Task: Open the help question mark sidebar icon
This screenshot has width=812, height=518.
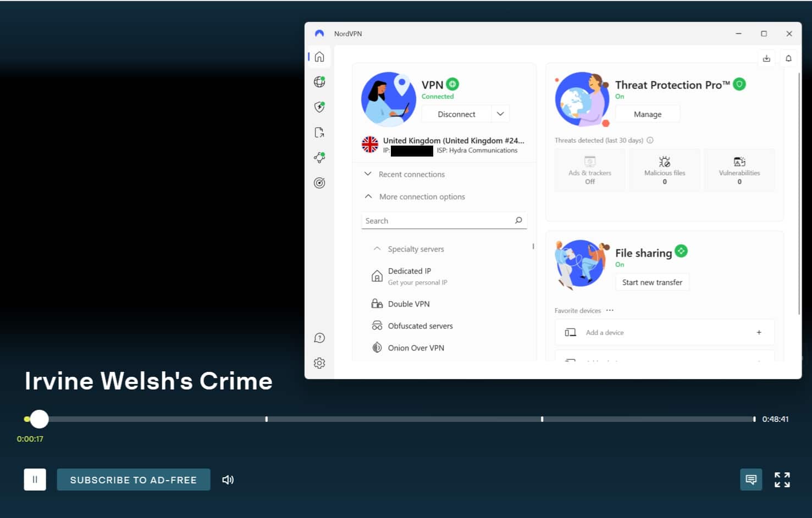Action: (x=319, y=338)
